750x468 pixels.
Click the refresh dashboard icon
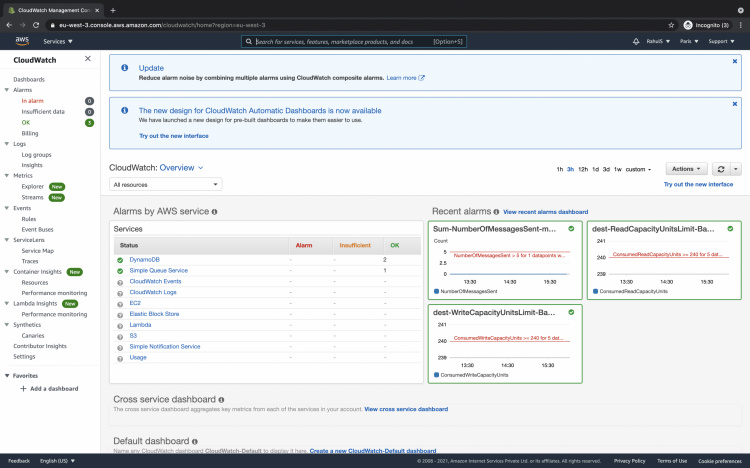[x=720, y=169]
